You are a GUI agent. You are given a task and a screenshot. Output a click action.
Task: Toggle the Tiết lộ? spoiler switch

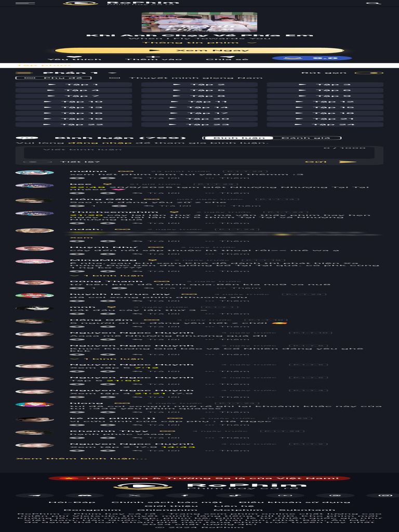(x=37, y=162)
